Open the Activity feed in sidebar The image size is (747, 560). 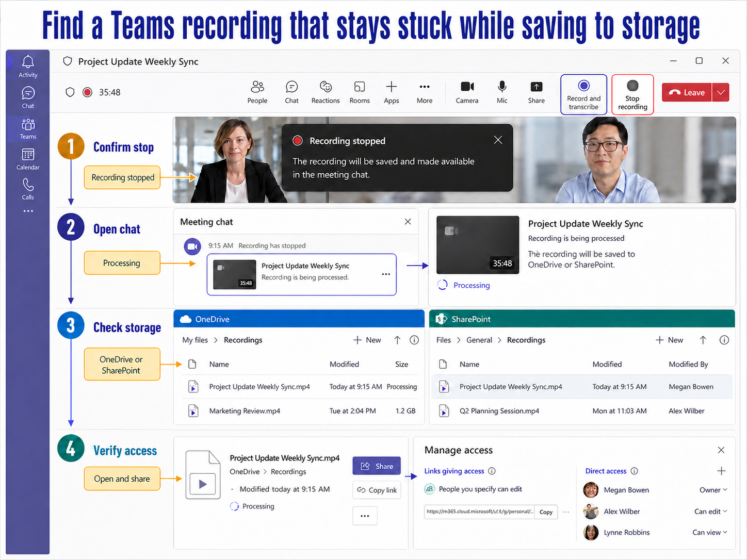28,67
